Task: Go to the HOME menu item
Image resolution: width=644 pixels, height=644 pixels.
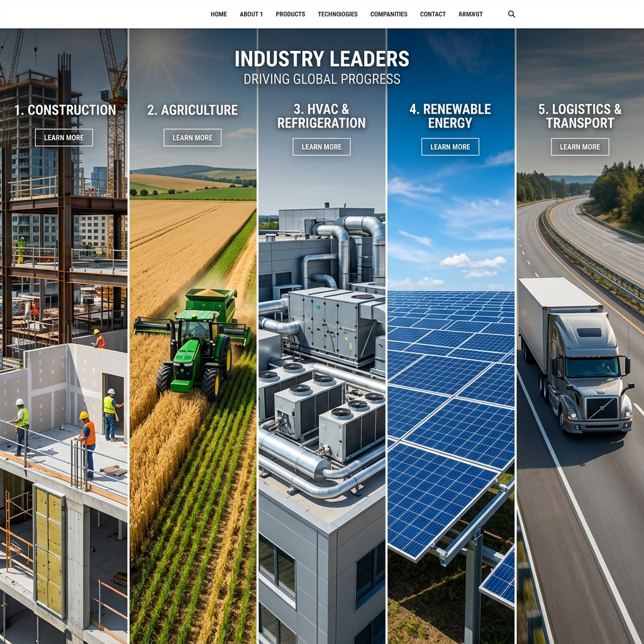Action: pyautogui.click(x=218, y=14)
